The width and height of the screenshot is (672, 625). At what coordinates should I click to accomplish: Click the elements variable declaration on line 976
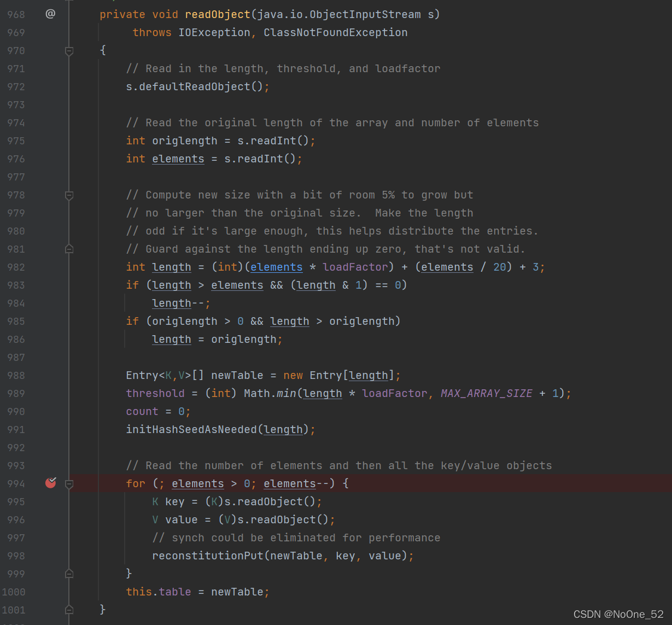click(x=178, y=159)
